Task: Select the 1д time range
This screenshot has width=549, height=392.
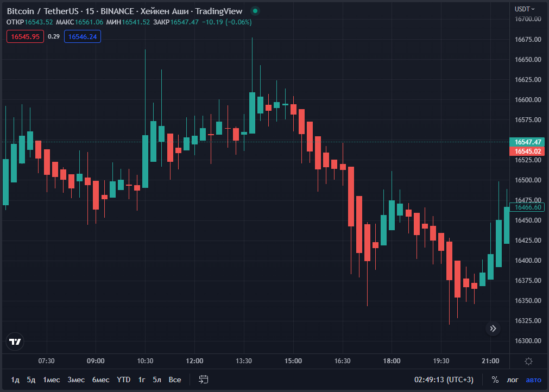Action: (x=15, y=380)
